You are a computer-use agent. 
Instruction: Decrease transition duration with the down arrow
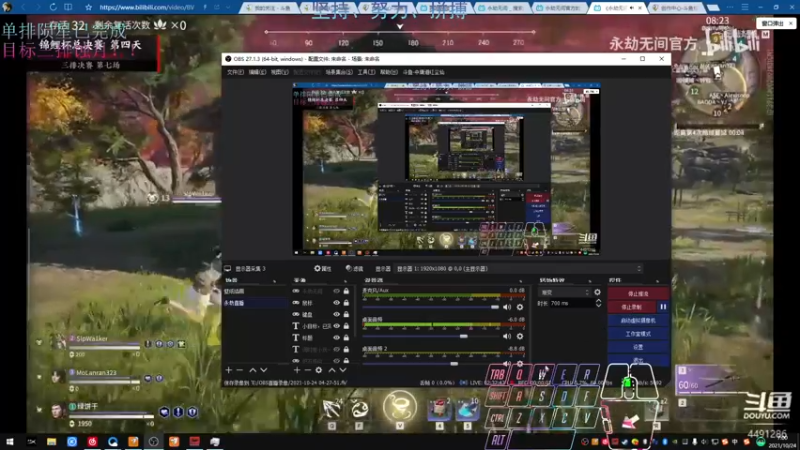(598, 305)
